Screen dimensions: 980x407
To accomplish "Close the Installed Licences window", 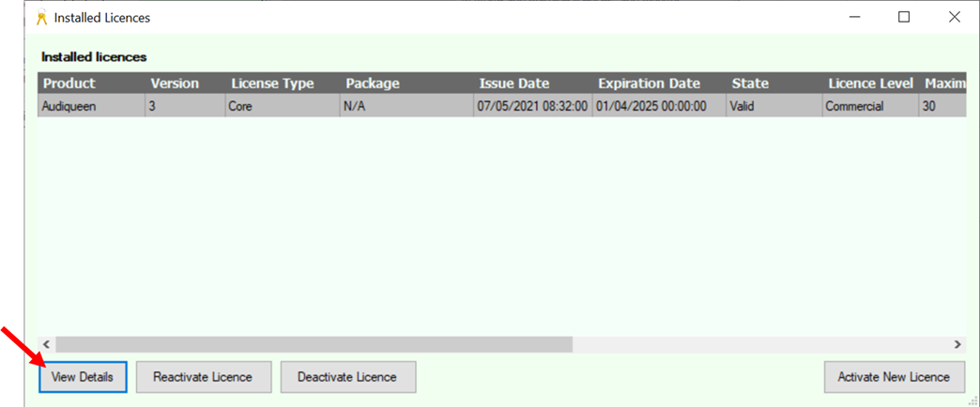I will click(x=955, y=18).
